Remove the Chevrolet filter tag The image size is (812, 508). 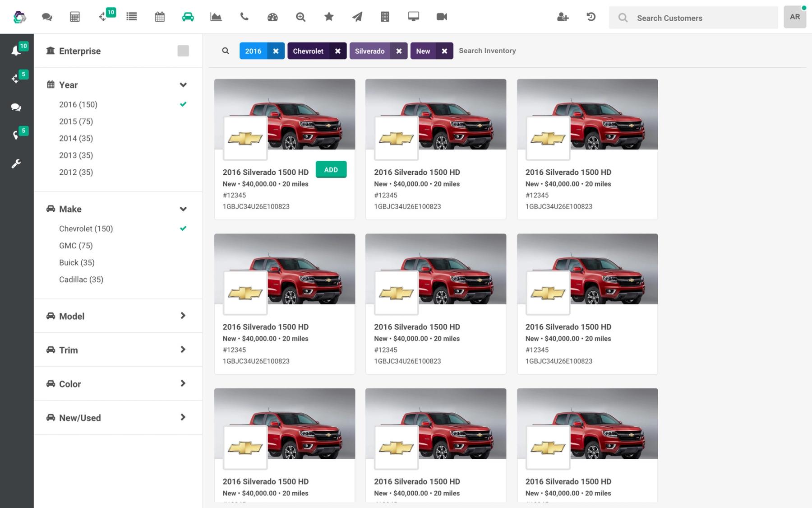coord(337,51)
